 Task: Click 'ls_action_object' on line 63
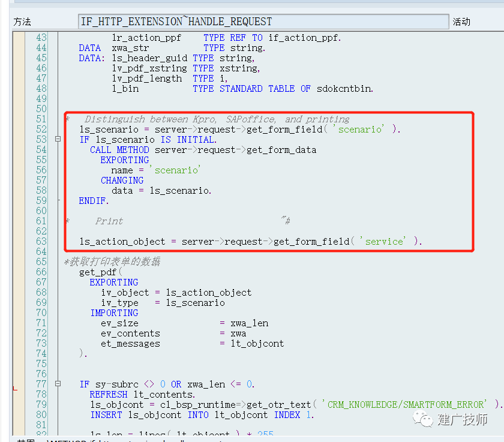[x=122, y=242]
